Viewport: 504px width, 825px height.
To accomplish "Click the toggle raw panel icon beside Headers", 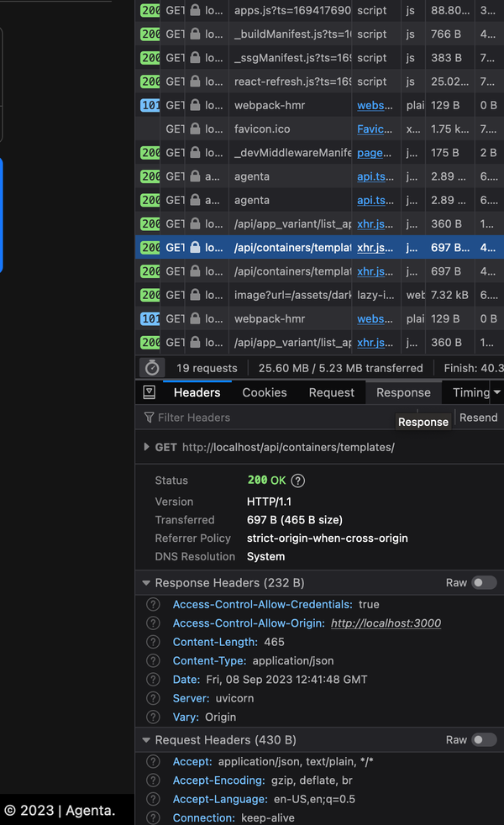I will (149, 392).
